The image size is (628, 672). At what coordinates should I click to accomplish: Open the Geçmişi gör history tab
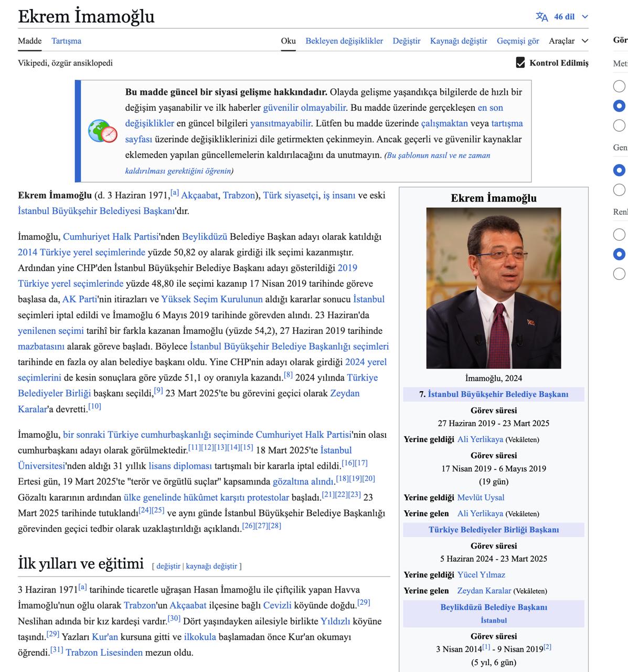click(517, 41)
